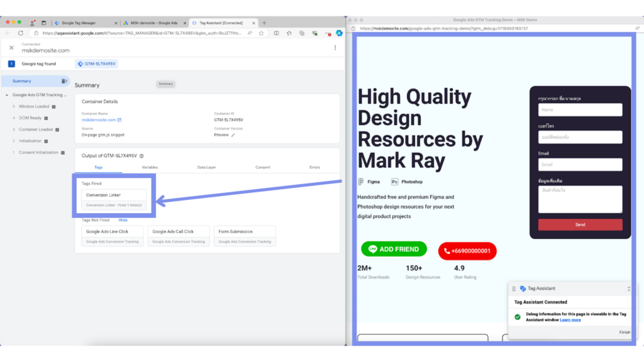
Task: Click the icon beside Window Loaded event
Action: click(x=54, y=107)
